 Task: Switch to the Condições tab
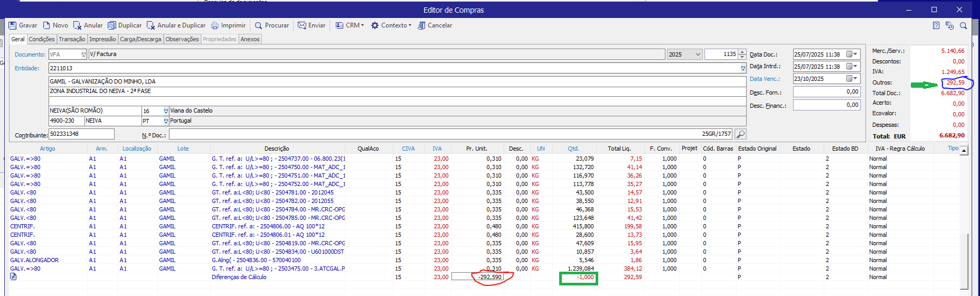(42, 39)
